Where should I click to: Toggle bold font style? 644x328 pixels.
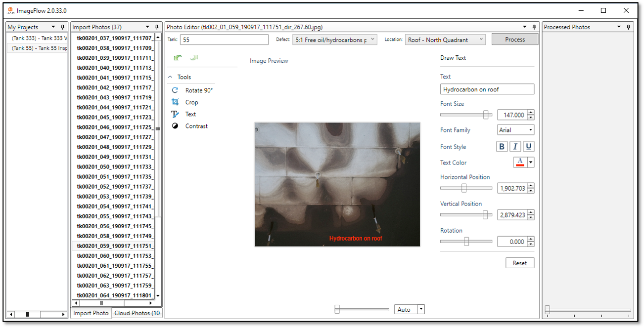502,147
